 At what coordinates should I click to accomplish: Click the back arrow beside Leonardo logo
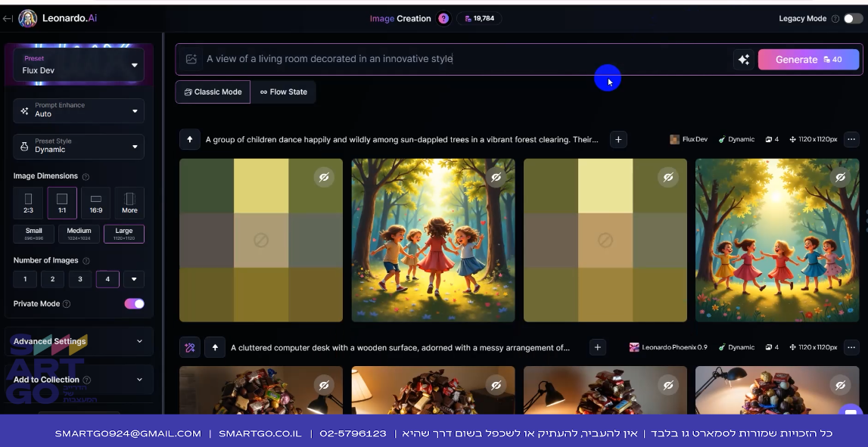click(8, 18)
